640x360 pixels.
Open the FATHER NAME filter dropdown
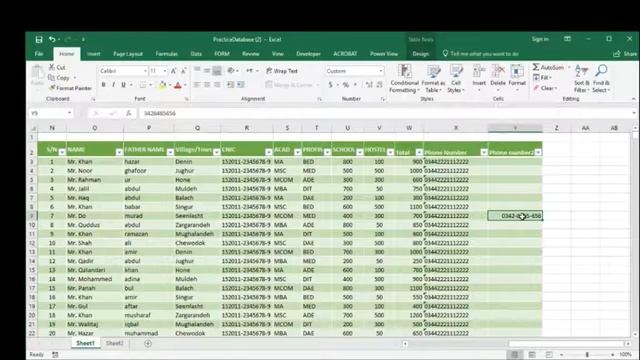click(170, 152)
